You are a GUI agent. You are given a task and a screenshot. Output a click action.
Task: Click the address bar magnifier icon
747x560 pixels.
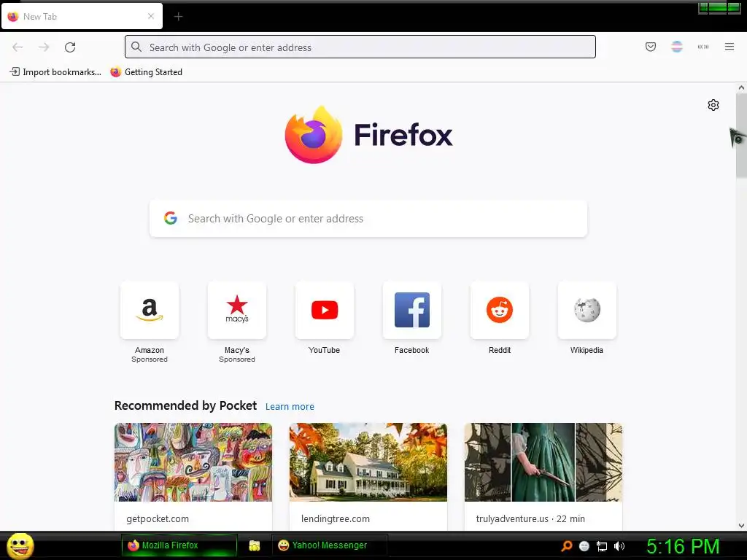point(136,47)
